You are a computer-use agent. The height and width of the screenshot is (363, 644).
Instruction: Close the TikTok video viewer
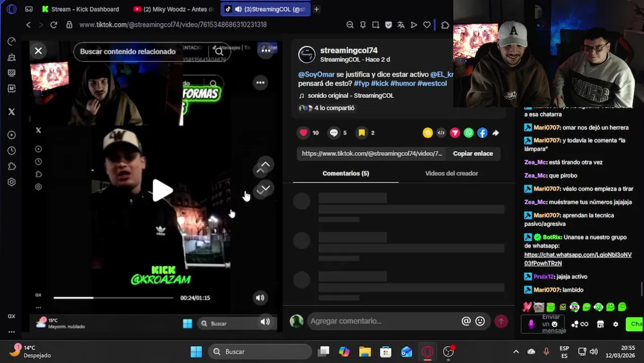(38, 51)
